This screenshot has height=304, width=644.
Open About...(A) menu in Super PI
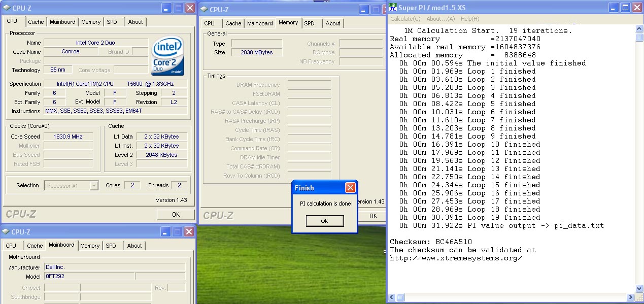tap(440, 19)
